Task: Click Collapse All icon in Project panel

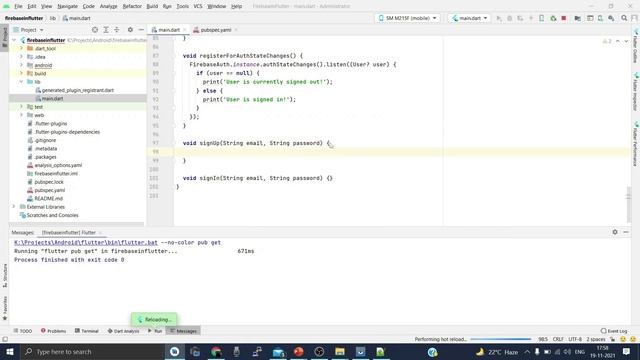Action: [117, 30]
